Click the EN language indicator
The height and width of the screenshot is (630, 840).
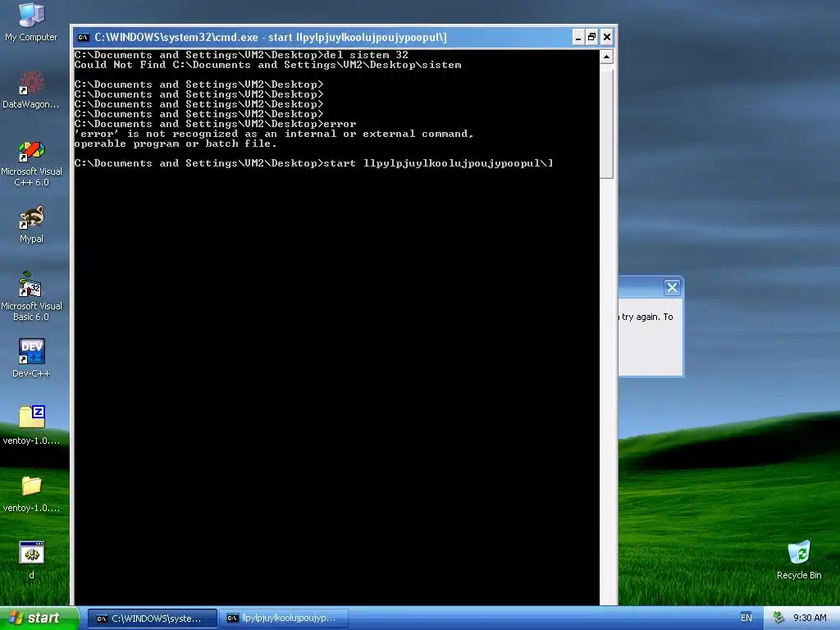[x=746, y=618]
